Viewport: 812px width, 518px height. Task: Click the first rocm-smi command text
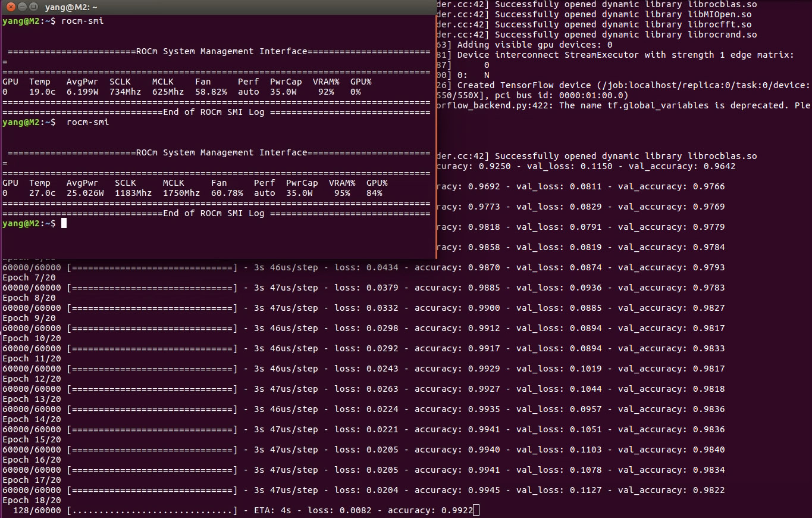83,21
